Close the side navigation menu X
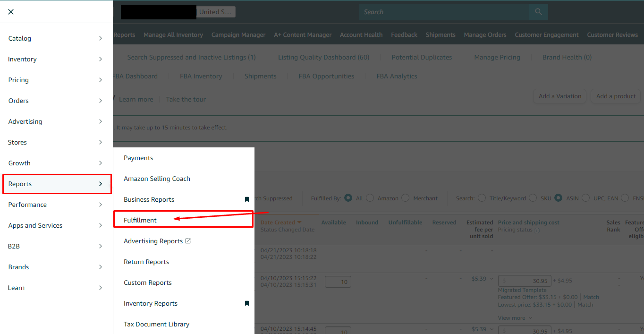Image resolution: width=644 pixels, height=334 pixels. point(11,12)
